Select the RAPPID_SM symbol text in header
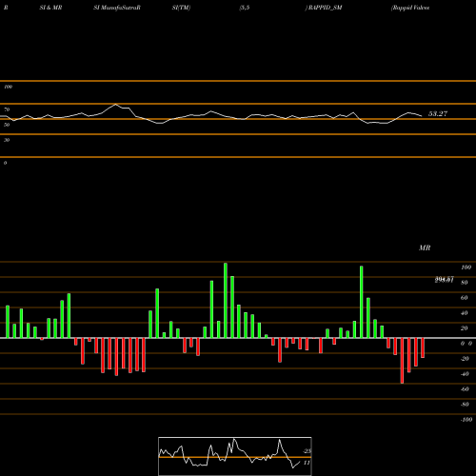Viewport: 476px width, 476px height. coord(325,8)
